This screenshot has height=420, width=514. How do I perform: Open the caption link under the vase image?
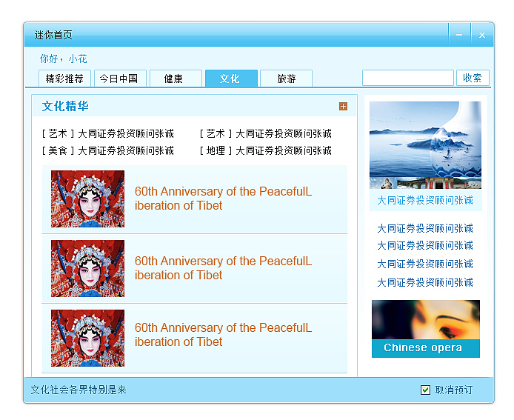point(425,200)
